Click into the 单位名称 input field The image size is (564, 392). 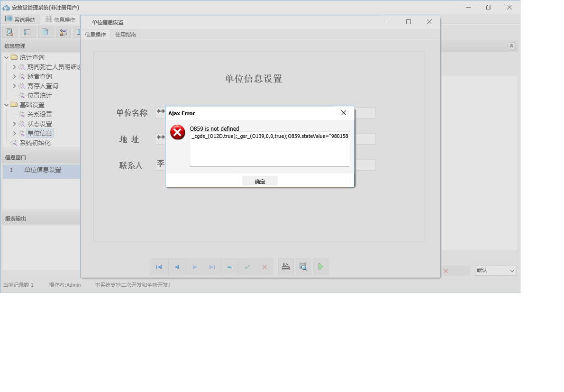(265, 113)
